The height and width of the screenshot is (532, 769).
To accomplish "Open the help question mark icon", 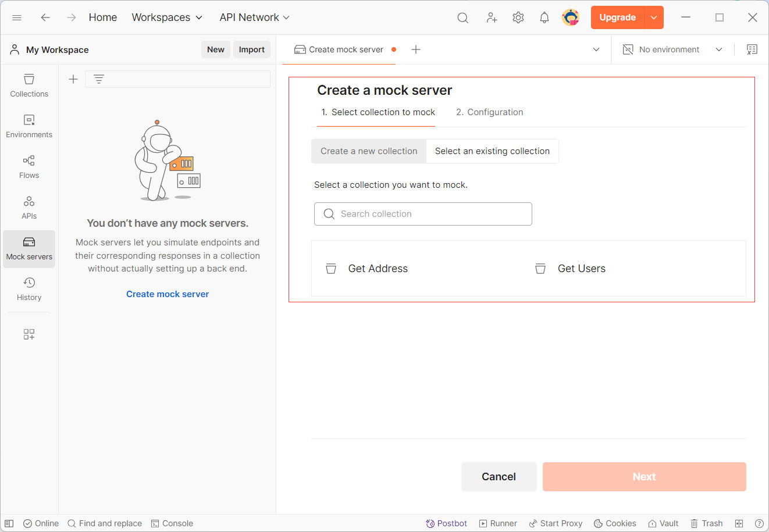I will click(759, 523).
